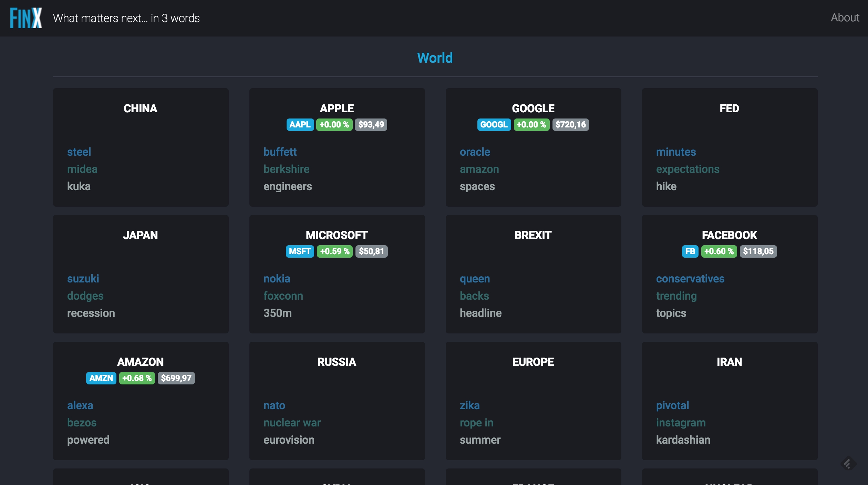Select the word alexa under AMAZON
The height and width of the screenshot is (485, 868).
point(80,405)
